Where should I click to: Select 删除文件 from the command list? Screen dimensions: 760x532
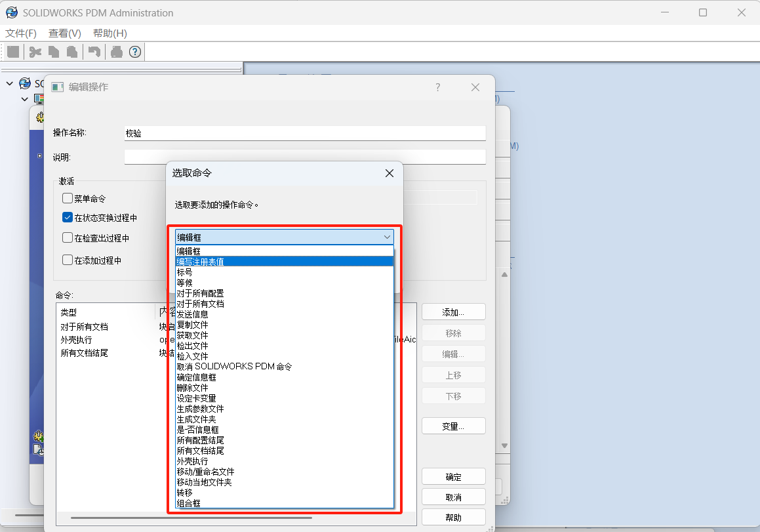coord(284,388)
